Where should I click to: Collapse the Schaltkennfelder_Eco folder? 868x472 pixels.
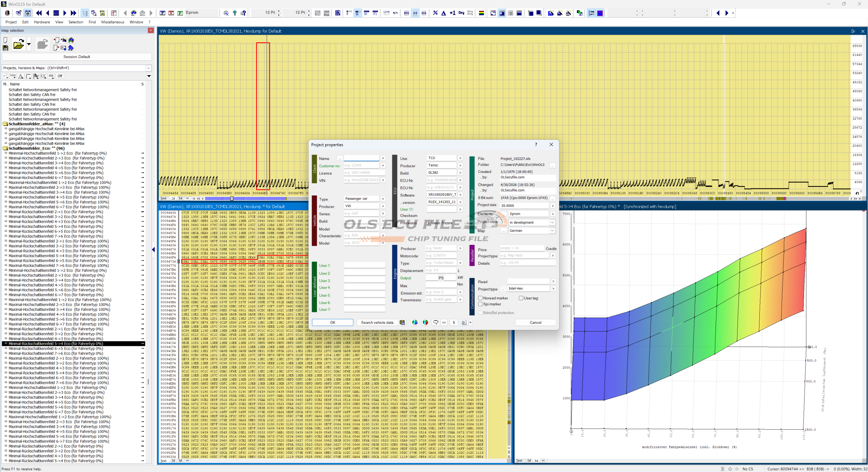[x=5, y=149]
